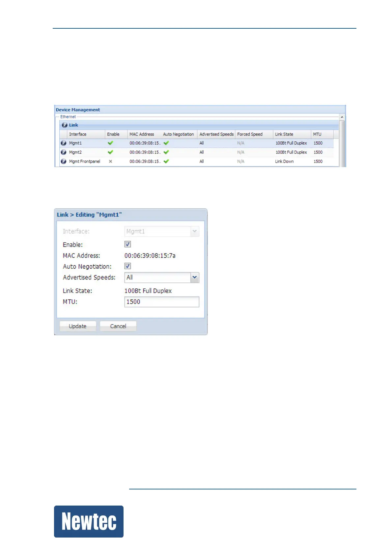Open the edit icon for Mgmt1 row
Viewport: 392px width, 555px height.
[64, 143]
